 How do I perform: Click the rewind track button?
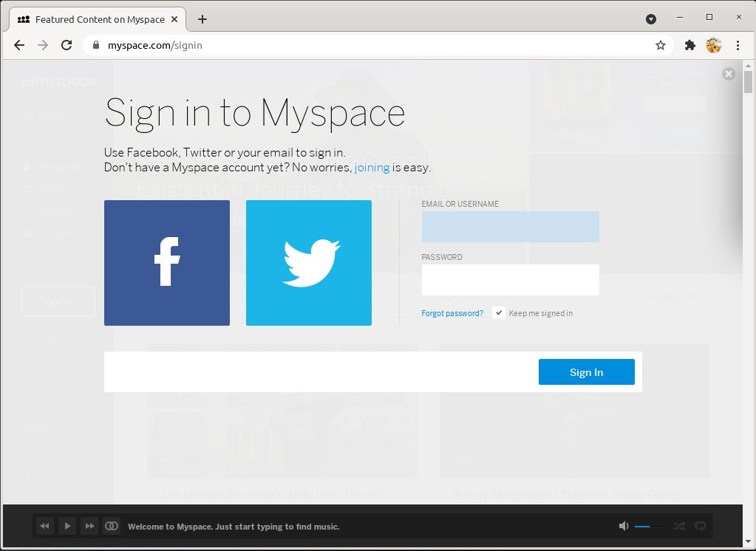click(44, 526)
